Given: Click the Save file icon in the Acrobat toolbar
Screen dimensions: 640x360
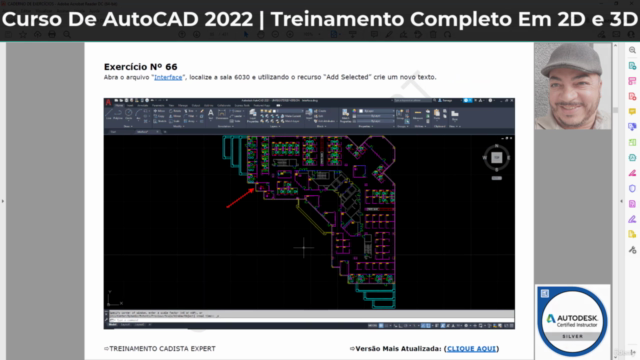Looking at the screenshot, I should click(x=8, y=35).
